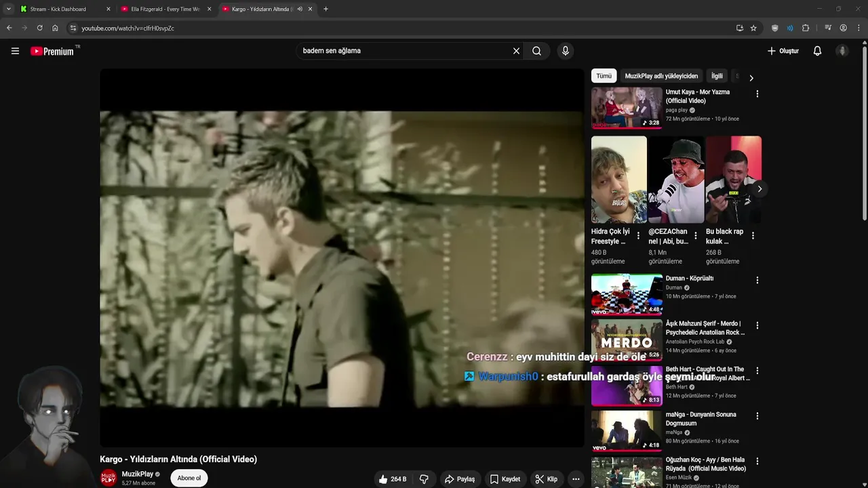
Task: Open the YouTube account avatar menu
Action: [x=842, y=51]
